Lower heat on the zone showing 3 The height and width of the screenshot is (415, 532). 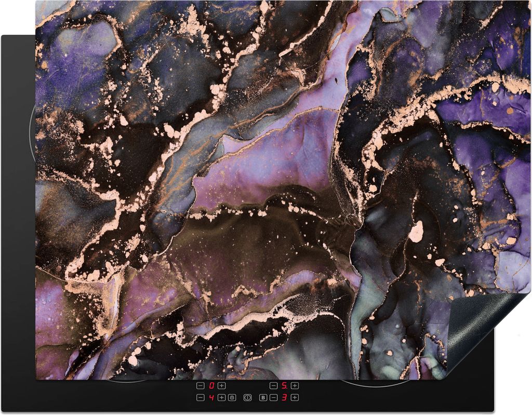(x=273, y=397)
